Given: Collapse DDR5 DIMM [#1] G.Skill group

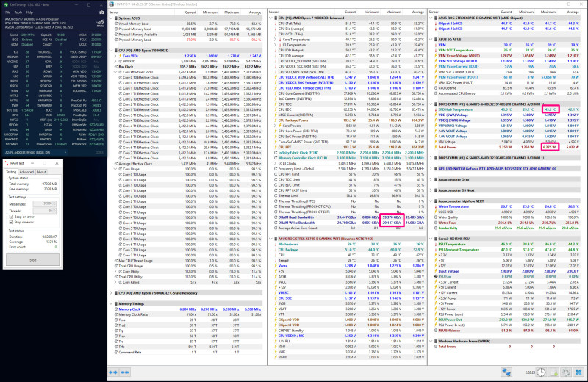Looking at the screenshot, I should [x=431, y=104].
